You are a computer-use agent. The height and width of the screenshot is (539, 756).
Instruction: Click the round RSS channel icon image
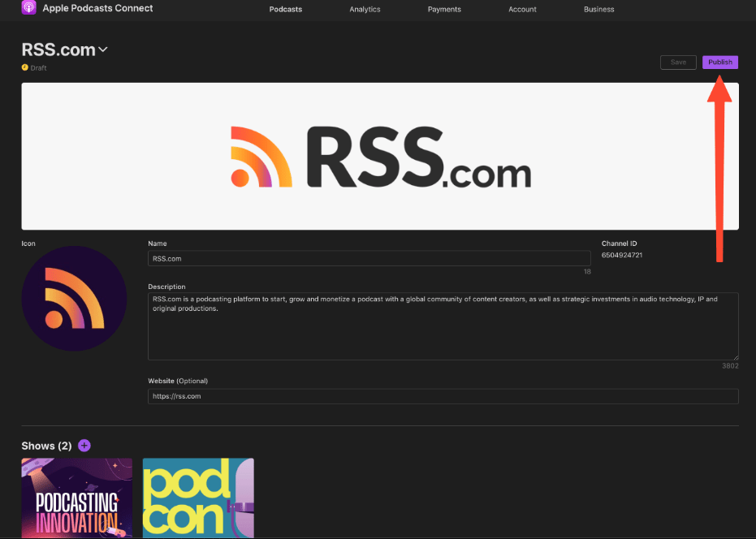(74, 299)
